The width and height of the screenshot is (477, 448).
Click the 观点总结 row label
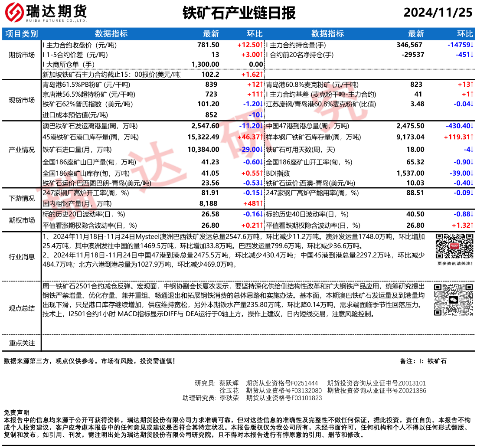click(x=22, y=308)
